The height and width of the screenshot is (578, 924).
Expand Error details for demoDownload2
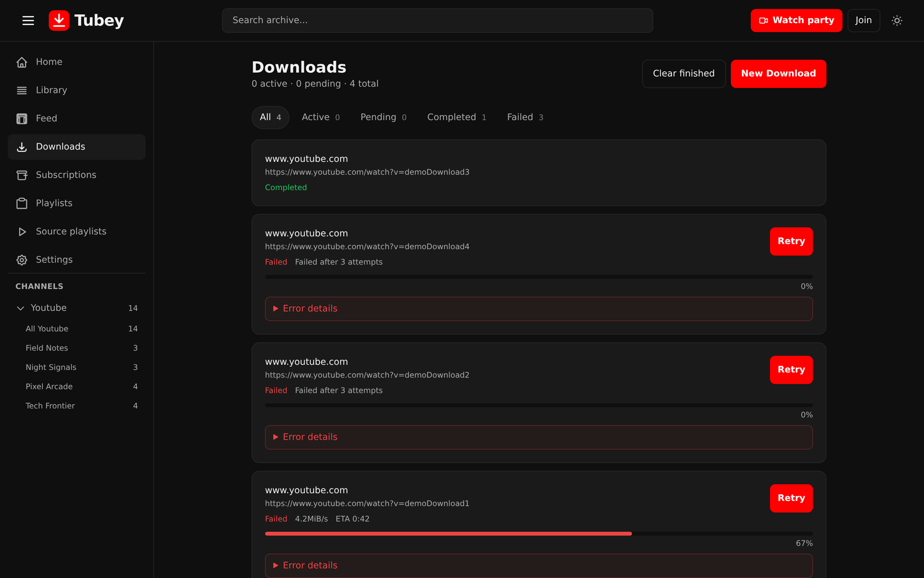point(539,437)
